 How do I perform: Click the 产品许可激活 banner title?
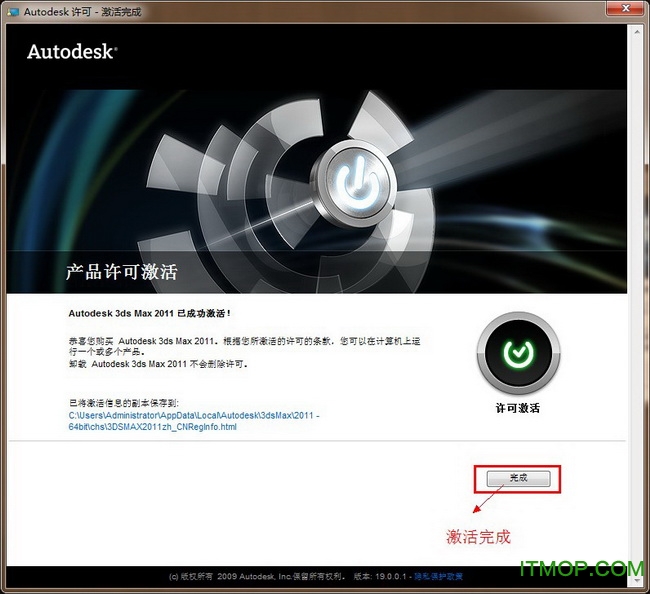click(122, 272)
